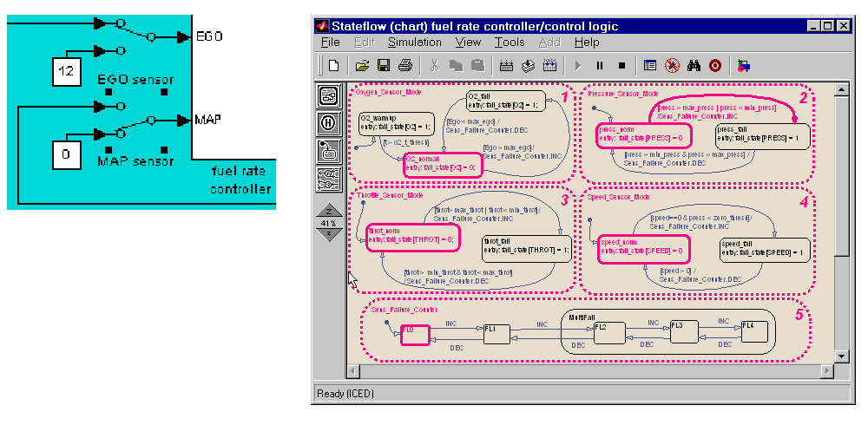Select the throt_norm state
The width and height of the screenshot is (868, 438).
[x=413, y=238]
